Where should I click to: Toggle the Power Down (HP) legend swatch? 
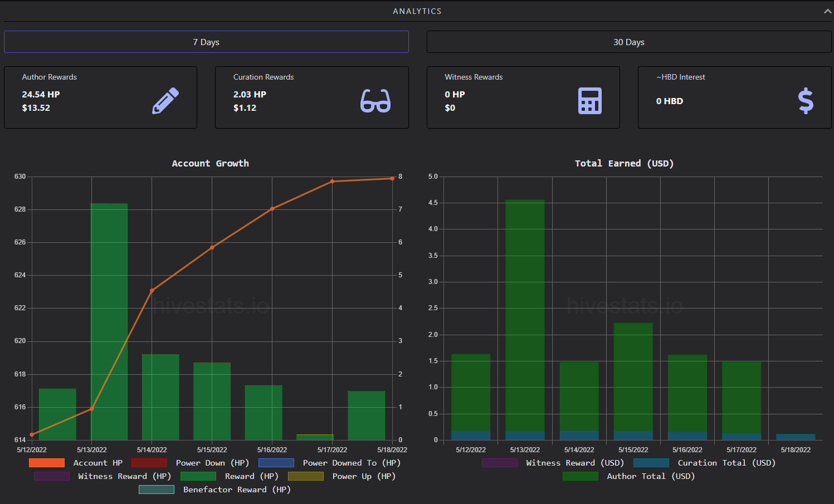click(x=149, y=463)
